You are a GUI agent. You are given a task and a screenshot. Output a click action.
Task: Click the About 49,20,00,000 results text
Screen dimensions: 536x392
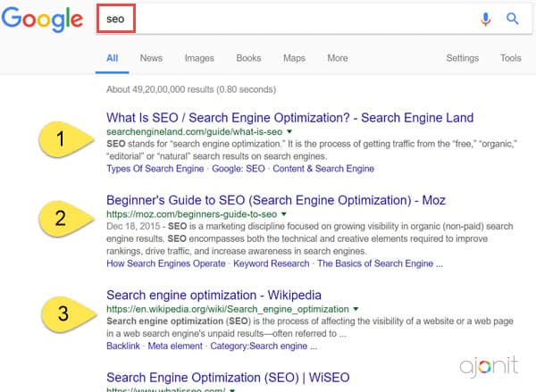pos(191,89)
